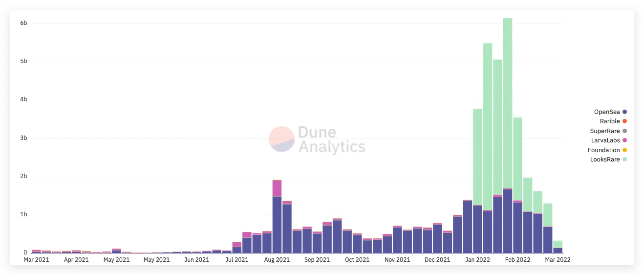Click the pink LarvaLabs segment at Aug 2021
The height and width of the screenshot is (275, 644).
click(277, 188)
